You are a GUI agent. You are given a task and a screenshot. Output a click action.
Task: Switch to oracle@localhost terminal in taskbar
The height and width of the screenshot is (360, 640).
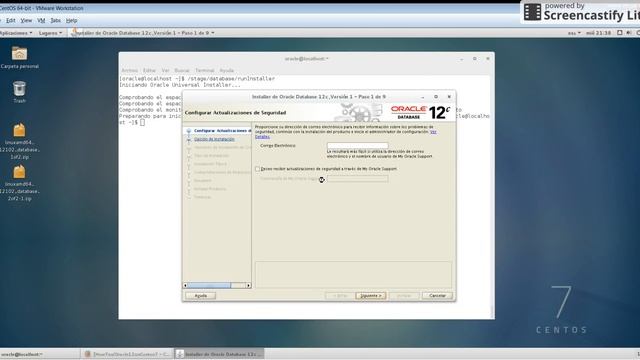pos(40,354)
